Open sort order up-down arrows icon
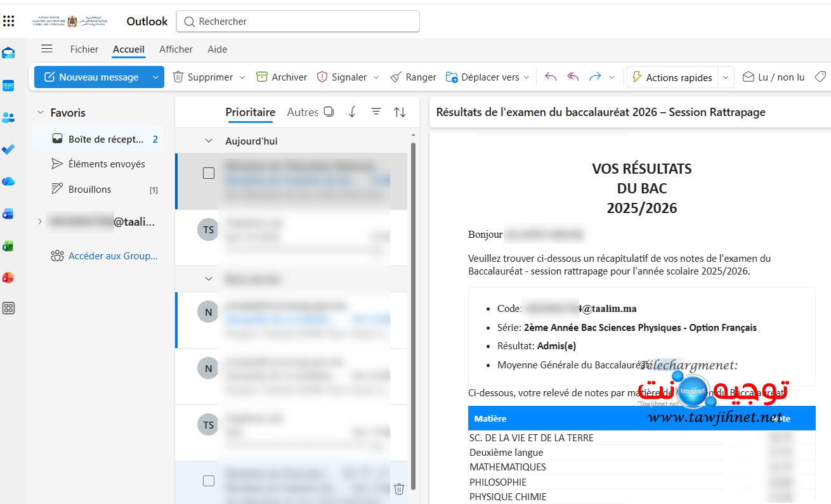 [400, 112]
